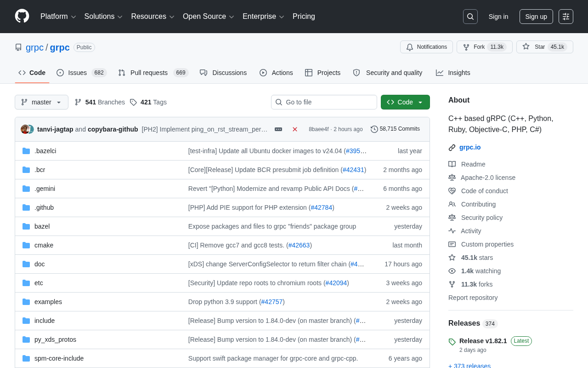Open the Enterprise dropdown menu
The width and height of the screenshot is (588, 368).
tap(264, 17)
